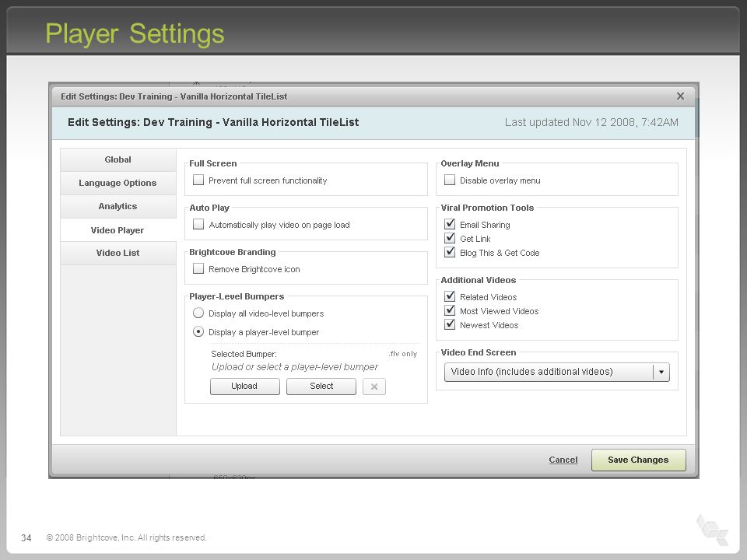Open the Video End Screen dropdown arrow
This screenshot has width=747, height=560.
coord(661,372)
